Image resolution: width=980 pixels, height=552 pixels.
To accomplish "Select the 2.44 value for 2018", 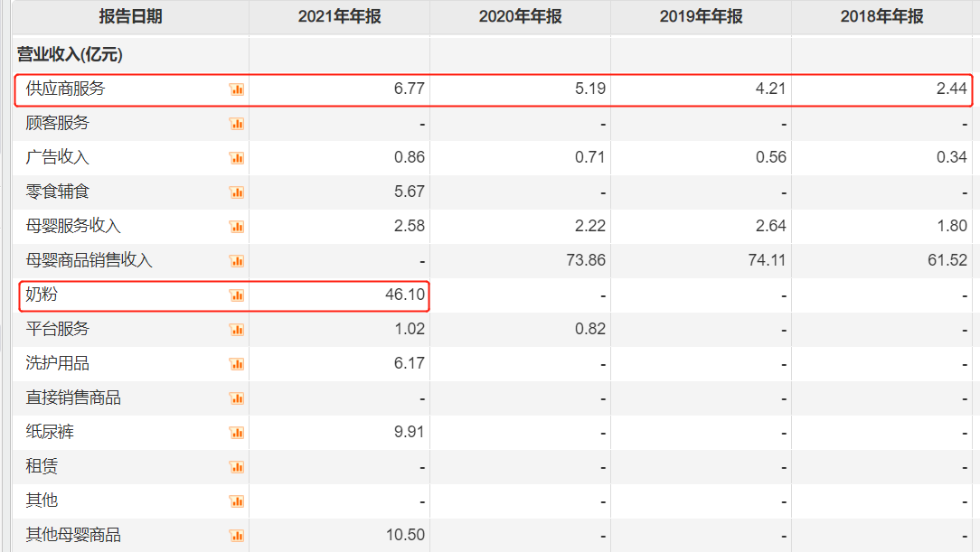I will (x=951, y=89).
